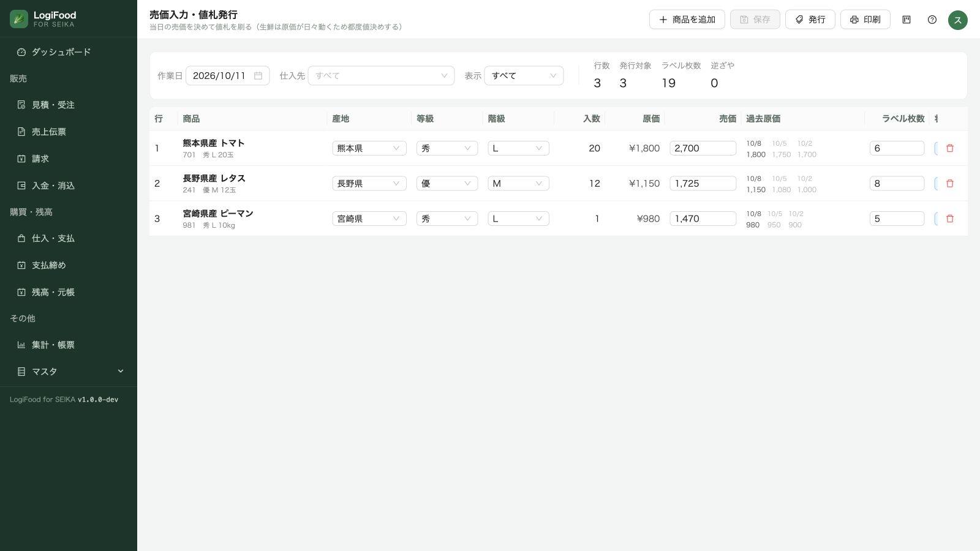980x551 pixels.
Task: Open ダッシュボード in the sidebar
Action: [x=69, y=52]
